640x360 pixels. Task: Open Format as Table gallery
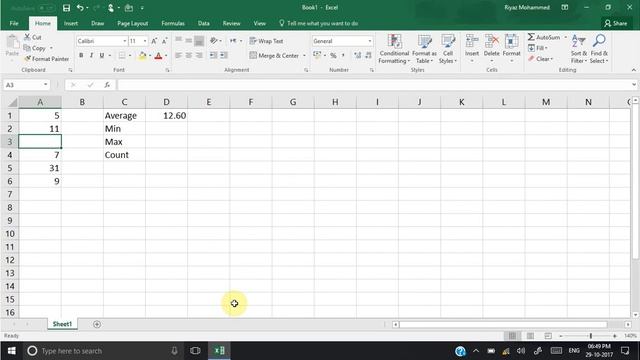pyautogui.click(x=424, y=49)
